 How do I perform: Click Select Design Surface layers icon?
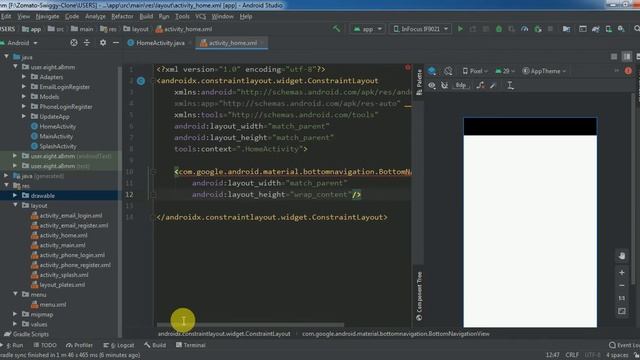[x=432, y=71]
